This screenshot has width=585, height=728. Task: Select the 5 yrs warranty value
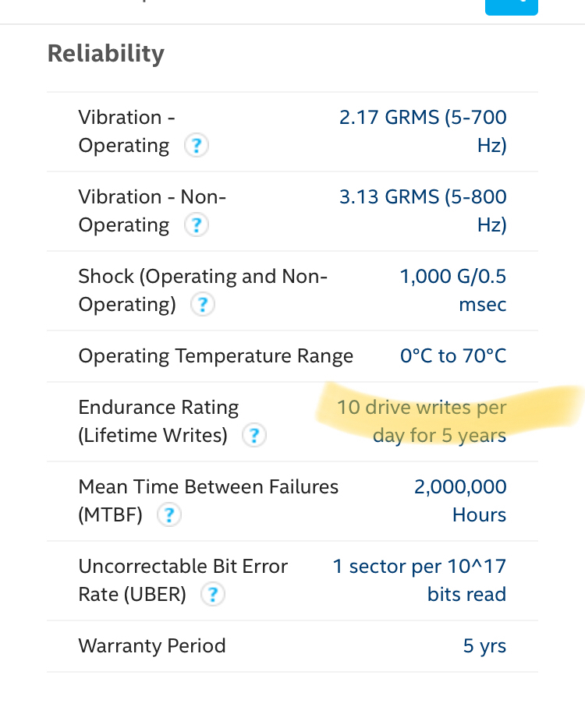(484, 646)
